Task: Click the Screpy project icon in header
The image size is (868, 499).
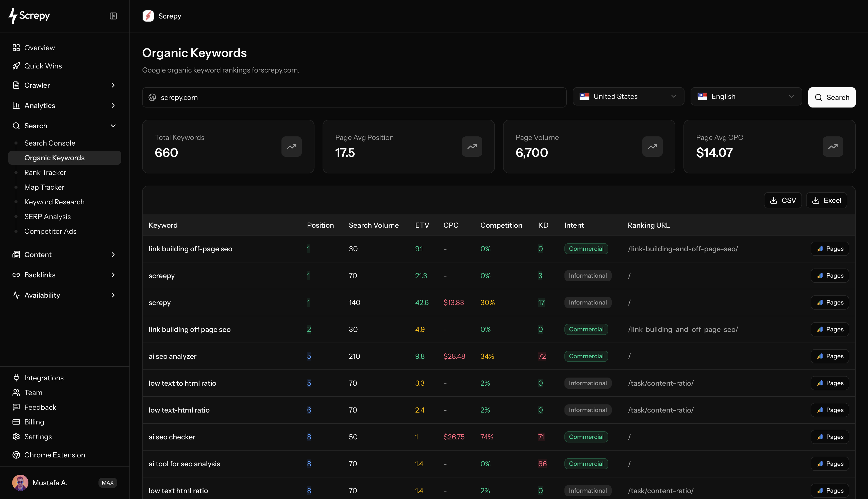Action: [148, 16]
